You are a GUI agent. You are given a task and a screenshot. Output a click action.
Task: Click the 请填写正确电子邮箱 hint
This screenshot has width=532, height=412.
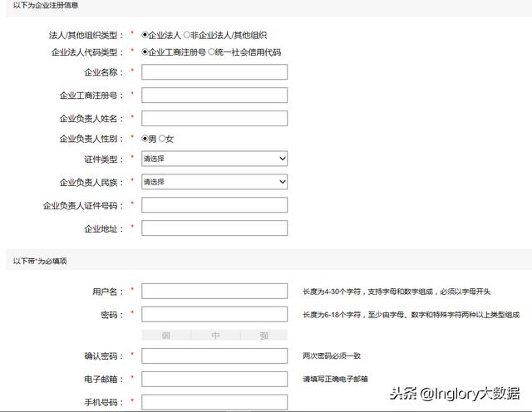335,379
